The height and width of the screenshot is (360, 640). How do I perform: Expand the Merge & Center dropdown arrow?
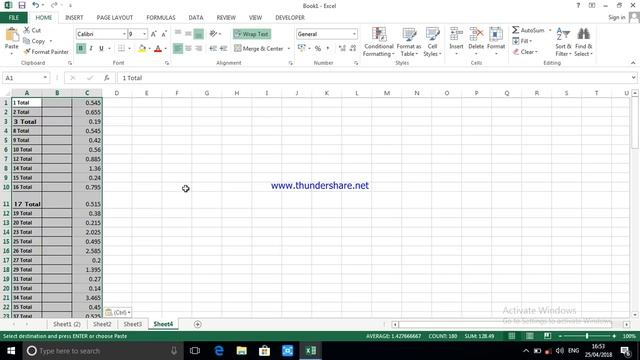289,49
